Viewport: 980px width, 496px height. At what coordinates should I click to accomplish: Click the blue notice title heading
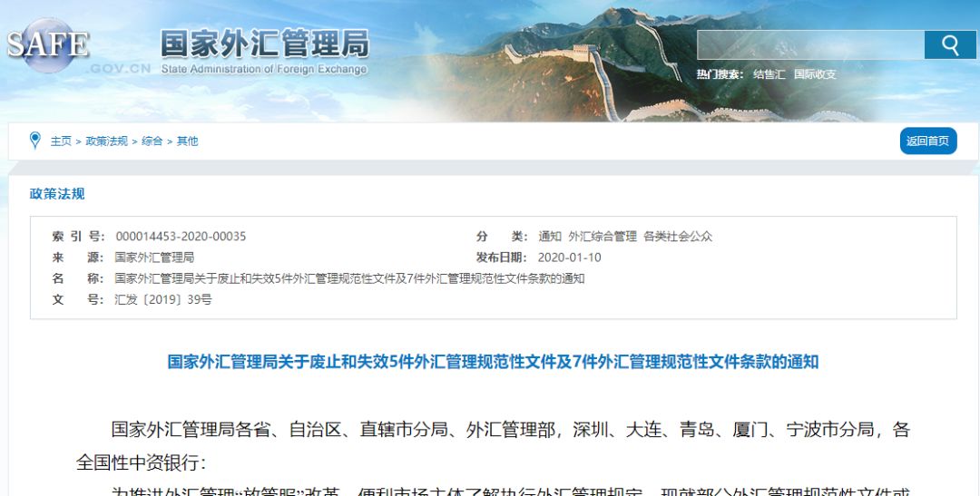coord(493,362)
